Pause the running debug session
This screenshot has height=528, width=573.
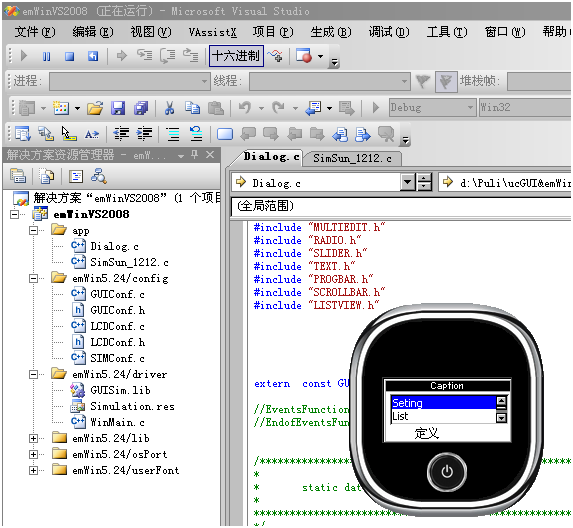(x=46, y=56)
